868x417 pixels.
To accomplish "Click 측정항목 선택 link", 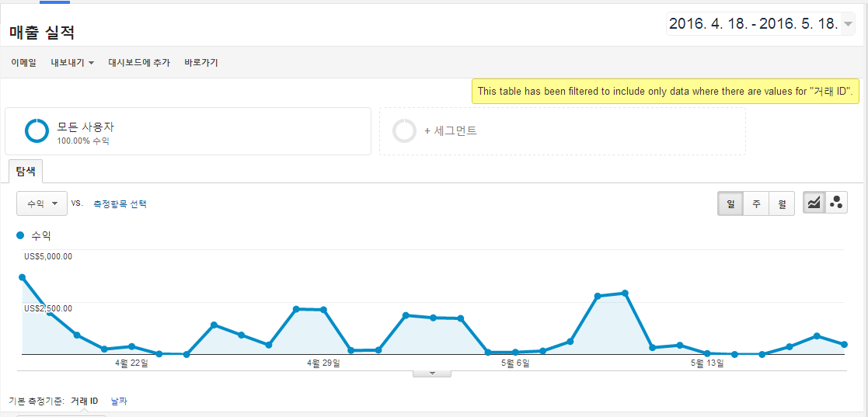I will click(x=120, y=203).
